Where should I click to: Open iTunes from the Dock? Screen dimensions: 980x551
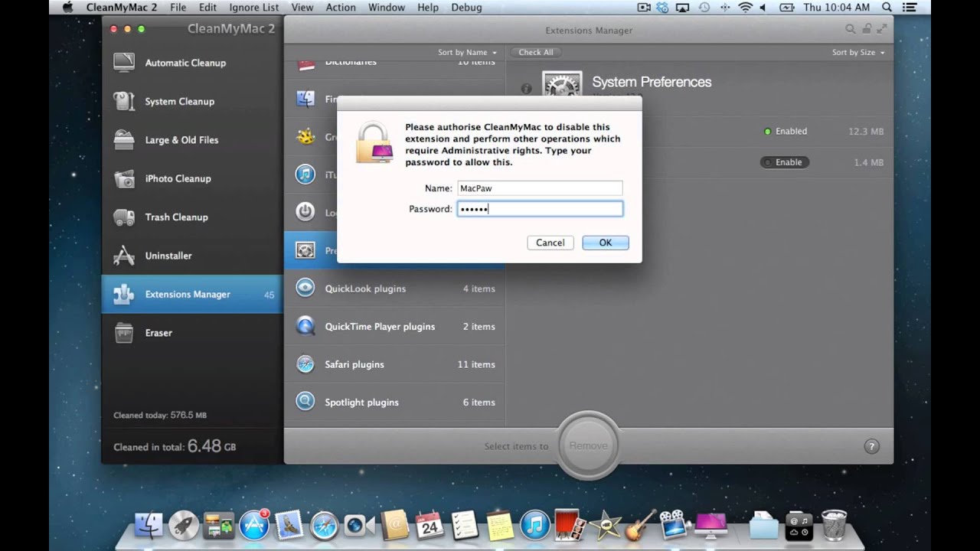pyautogui.click(x=535, y=526)
